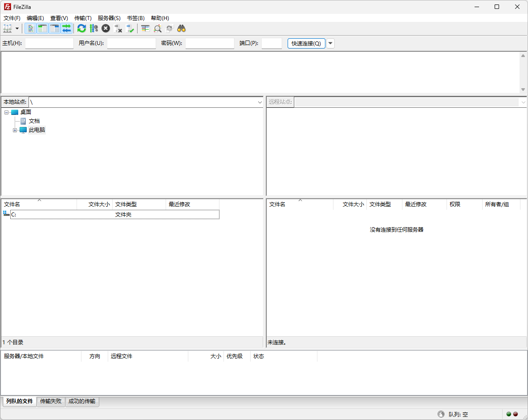
Task: Refresh the file and folder lists
Action: [81, 28]
